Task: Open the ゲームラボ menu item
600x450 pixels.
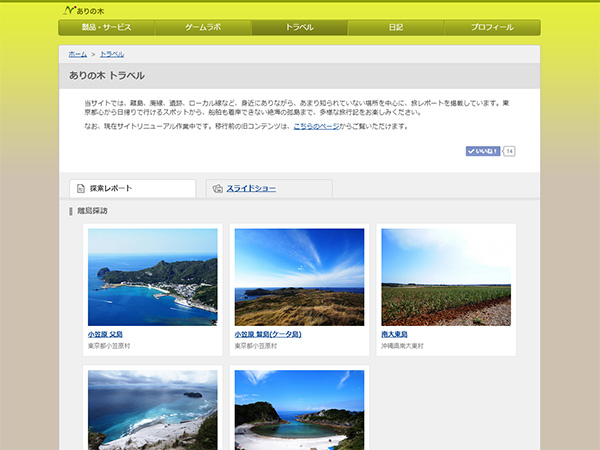Action: 203,28
